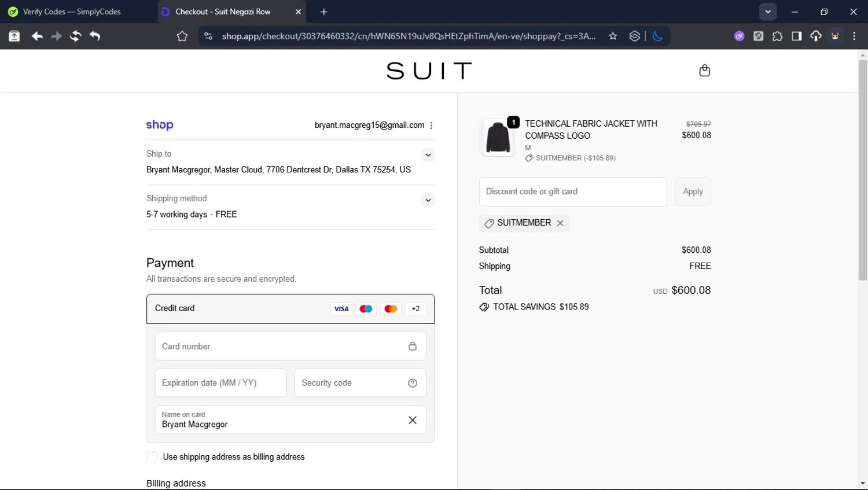The image size is (868, 490).
Task: Toggle the browser side panel
Action: click(x=797, y=36)
